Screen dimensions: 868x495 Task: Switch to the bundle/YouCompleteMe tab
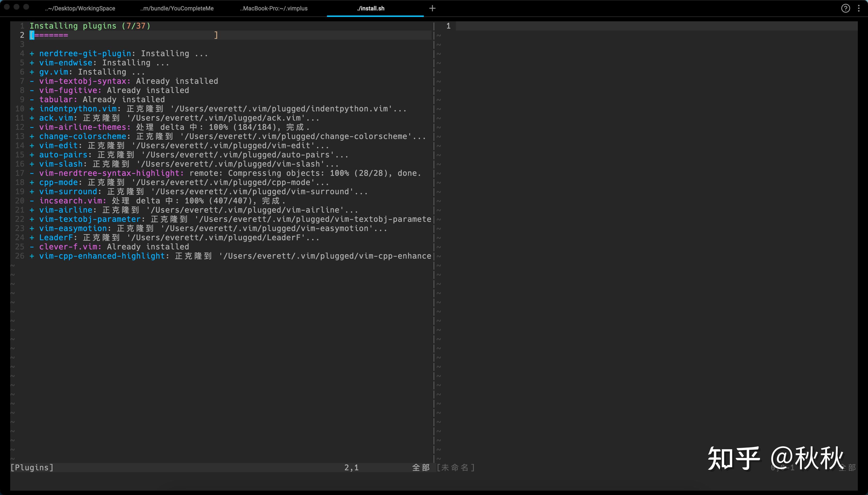pos(177,8)
